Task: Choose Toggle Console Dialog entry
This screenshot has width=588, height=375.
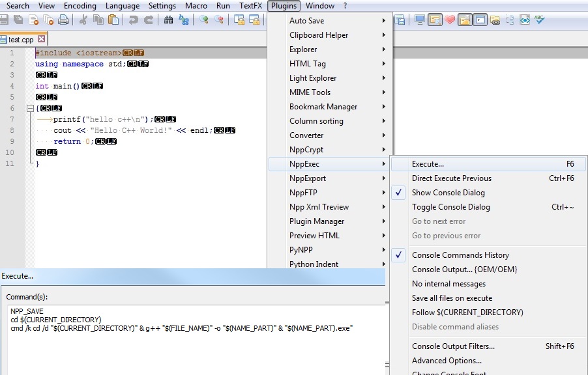Action: click(489, 207)
